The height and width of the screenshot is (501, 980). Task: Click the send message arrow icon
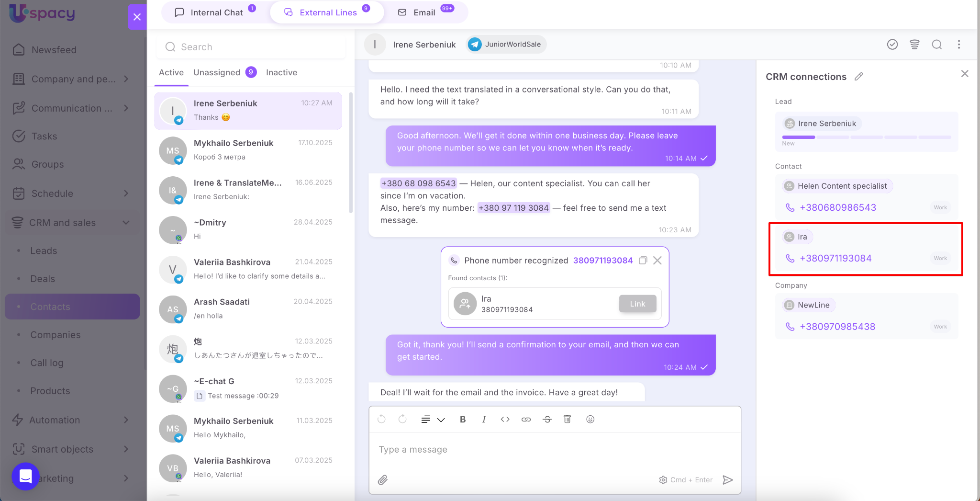[x=727, y=480]
